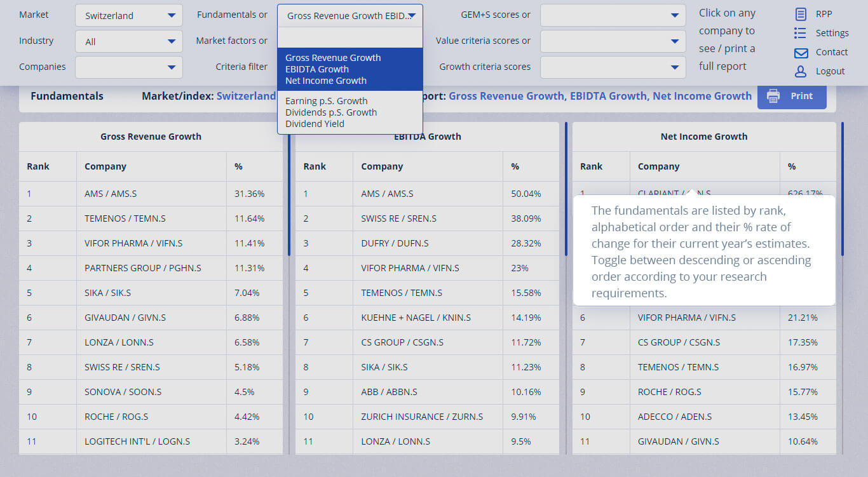The height and width of the screenshot is (477, 868).
Task: Expand the GEM+S scores dropdown
Action: pos(613,15)
